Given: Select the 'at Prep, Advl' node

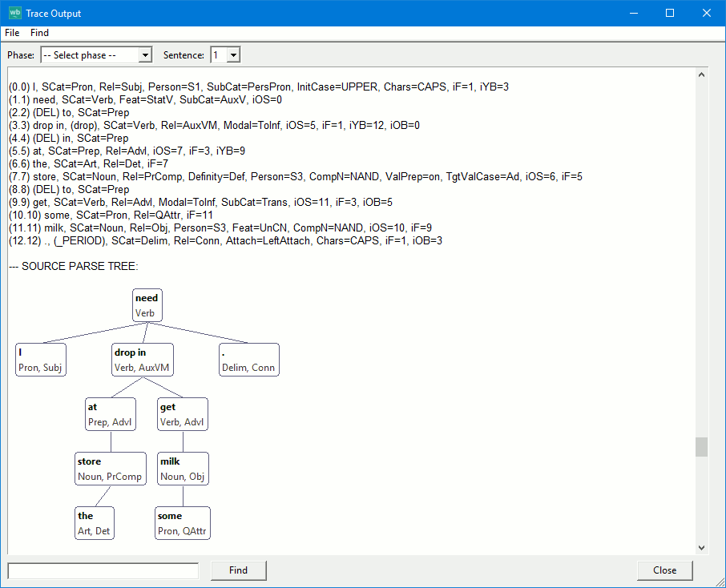Looking at the screenshot, I should tap(111, 414).
